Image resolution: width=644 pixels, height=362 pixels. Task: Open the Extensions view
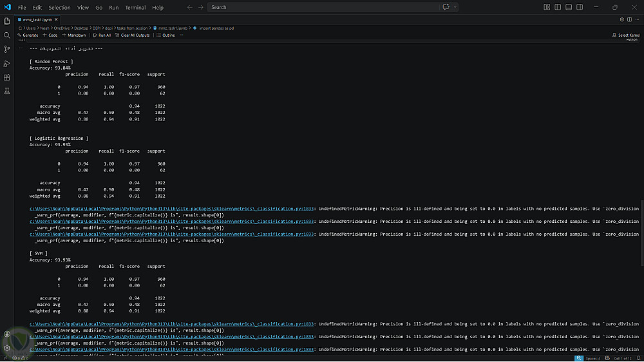(7, 77)
